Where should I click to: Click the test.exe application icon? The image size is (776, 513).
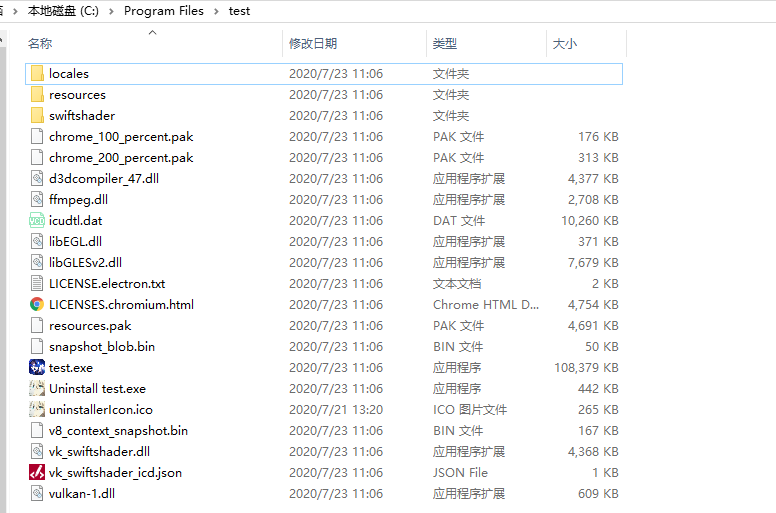tap(37, 368)
